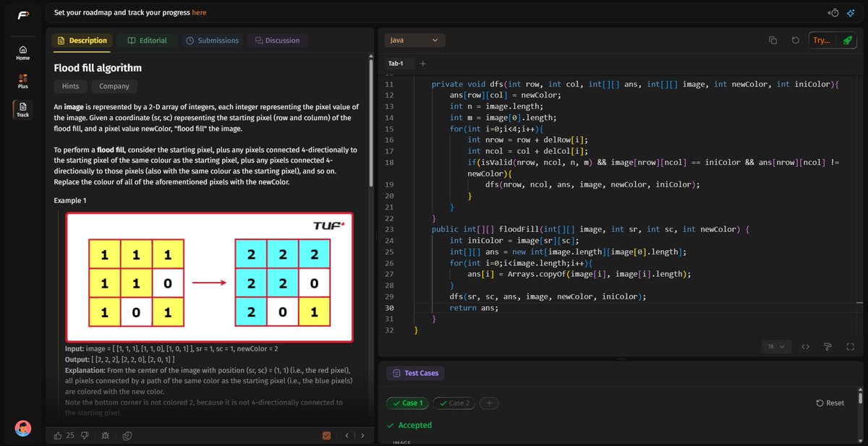Go to the previous problem arrow
Image resolution: width=868 pixels, height=446 pixels.
(347, 435)
